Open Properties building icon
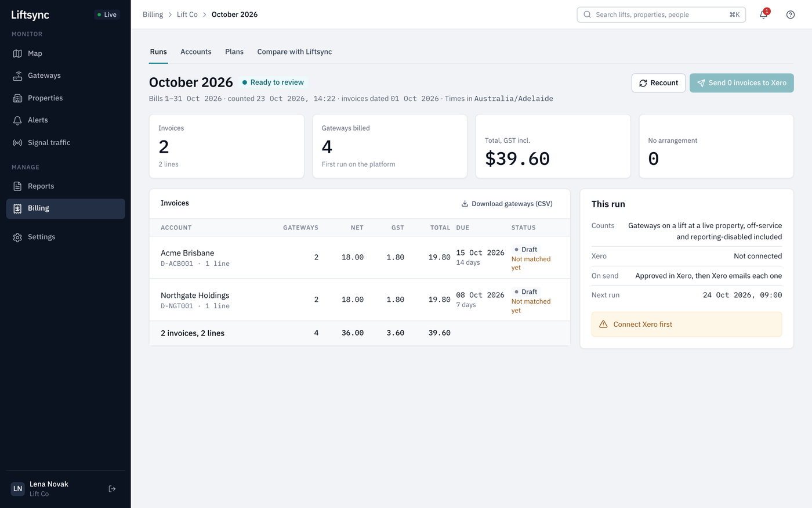 coord(17,98)
